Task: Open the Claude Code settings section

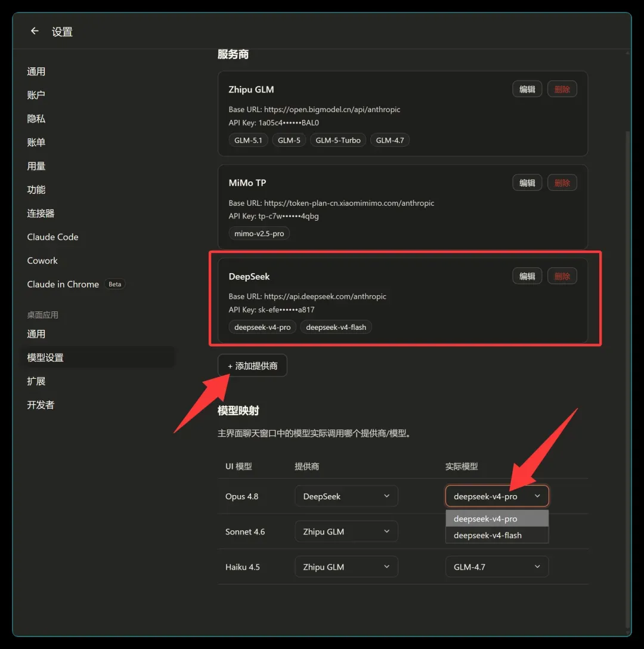Action: point(52,237)
